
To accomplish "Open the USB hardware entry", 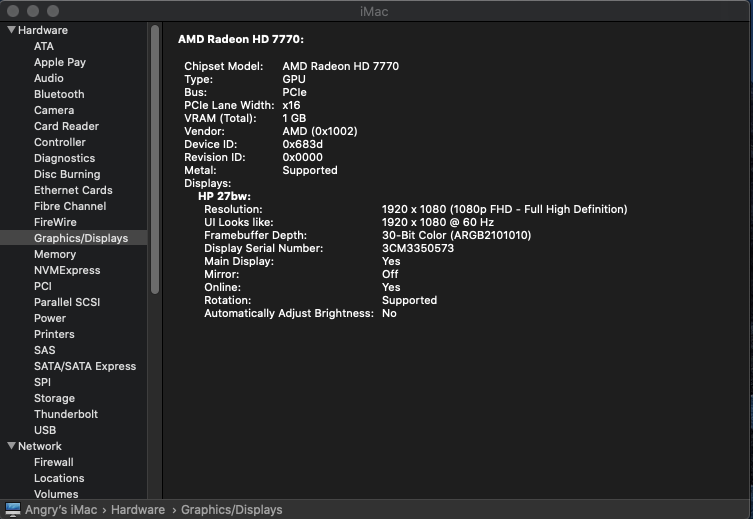I will pos(45,430).
